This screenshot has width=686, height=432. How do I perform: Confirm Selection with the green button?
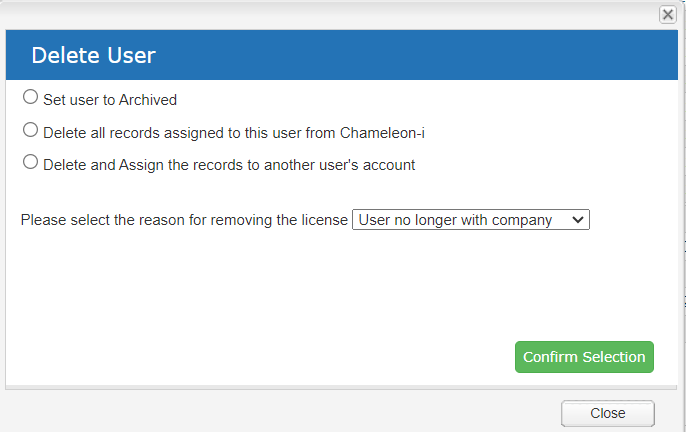tap(584, 357)
